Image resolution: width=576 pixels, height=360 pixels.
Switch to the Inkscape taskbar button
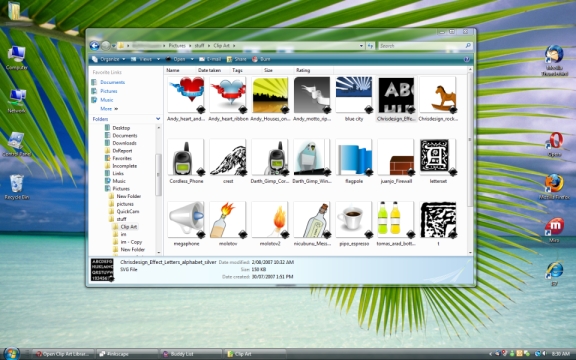click(x=127, y=354)
